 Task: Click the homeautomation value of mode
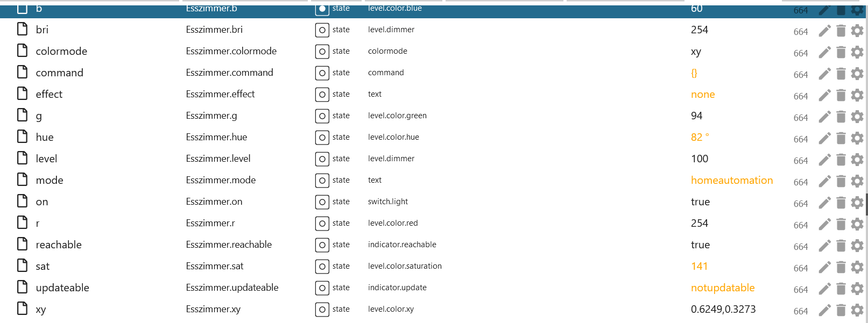pyautogui.click(x=732, y=180)
